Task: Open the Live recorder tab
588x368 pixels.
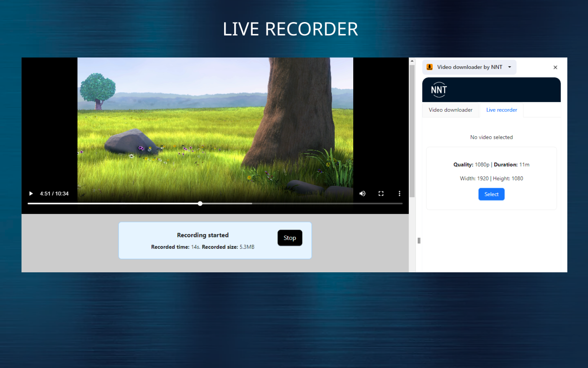Action: coord(502,110)
